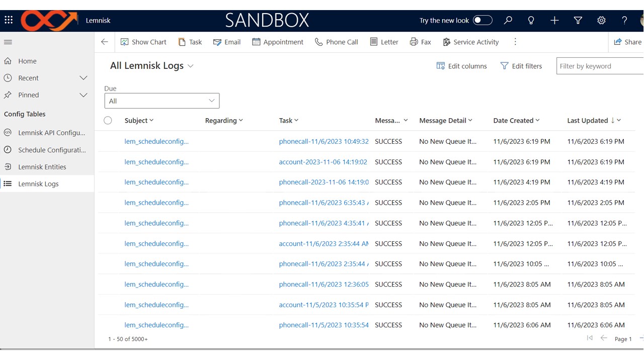
Task: Open the All Lemnisk Logs view selector
Action: [152, 66]
